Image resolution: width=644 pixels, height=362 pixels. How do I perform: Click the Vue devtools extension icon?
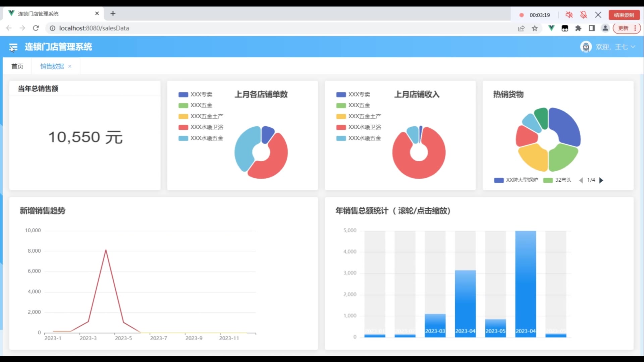coord(551,28)
